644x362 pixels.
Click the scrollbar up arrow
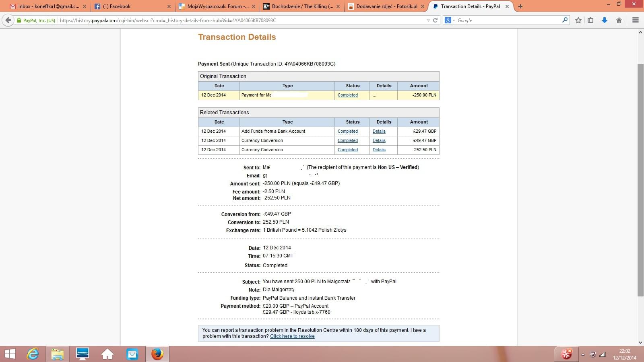(640, 32)
